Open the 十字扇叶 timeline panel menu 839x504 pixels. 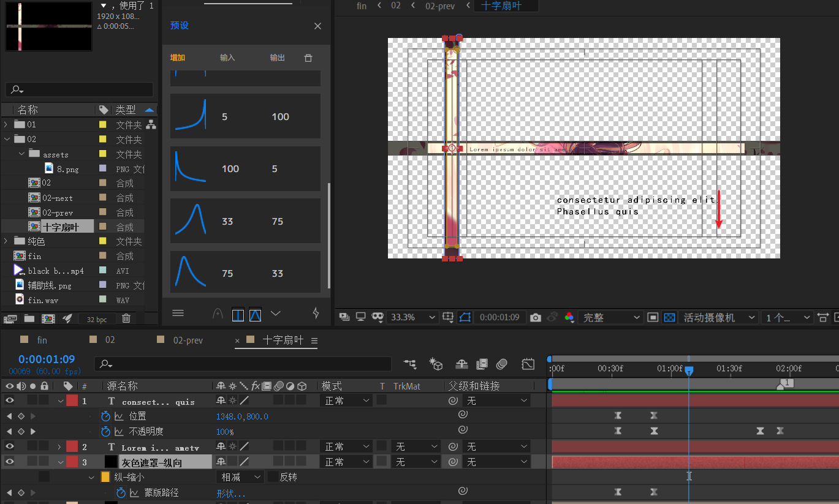click(314, 341)
